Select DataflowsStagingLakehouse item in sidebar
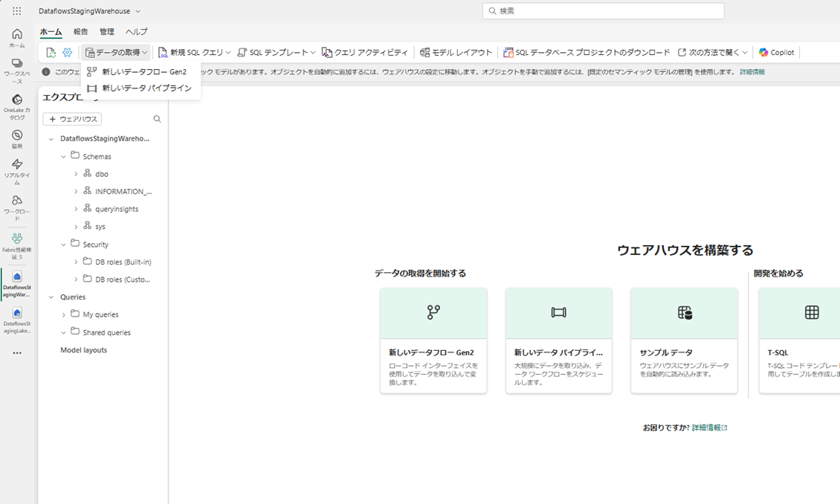The width and height of the screenshot is (840, 504). (x=17, y=320)
